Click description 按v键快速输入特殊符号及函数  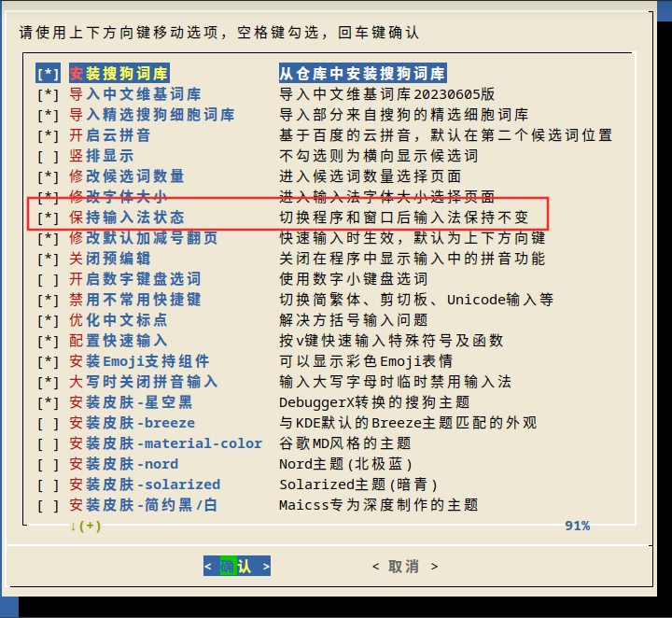(391, 341)
